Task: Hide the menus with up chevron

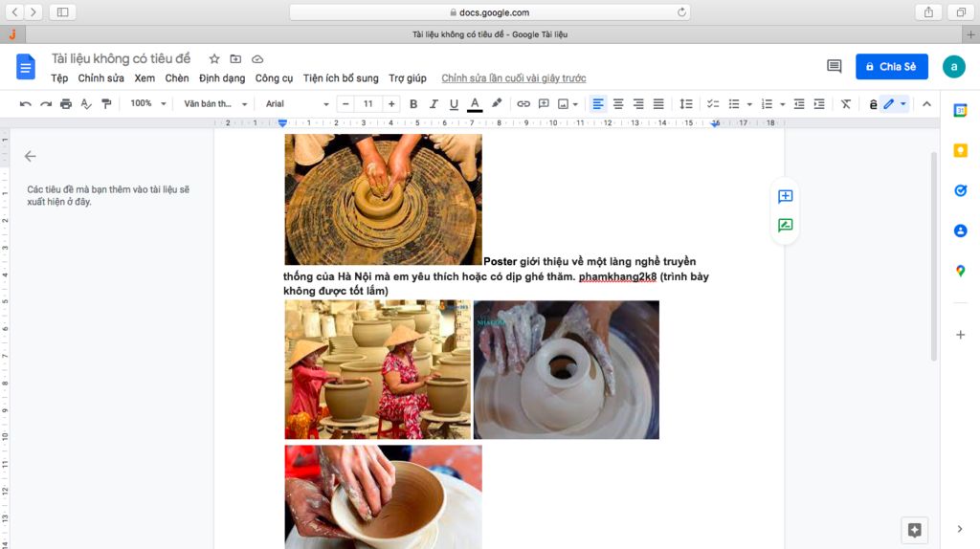Action: click(926, 104)
